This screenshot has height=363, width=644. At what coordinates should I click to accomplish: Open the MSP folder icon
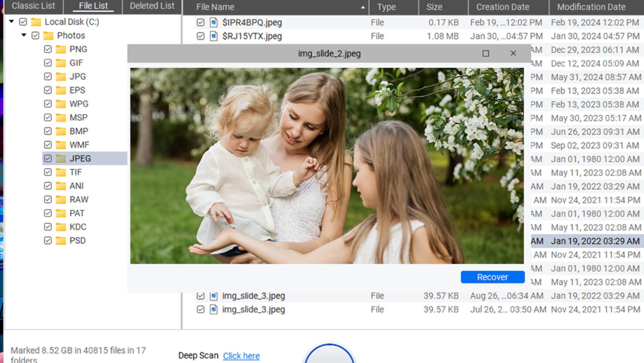[61, 117]
